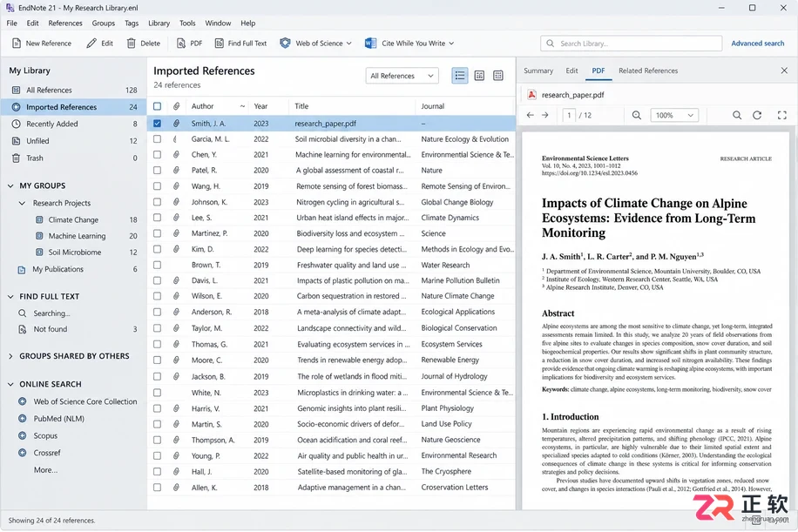Switch to the list view layout icon

(460, 76)
